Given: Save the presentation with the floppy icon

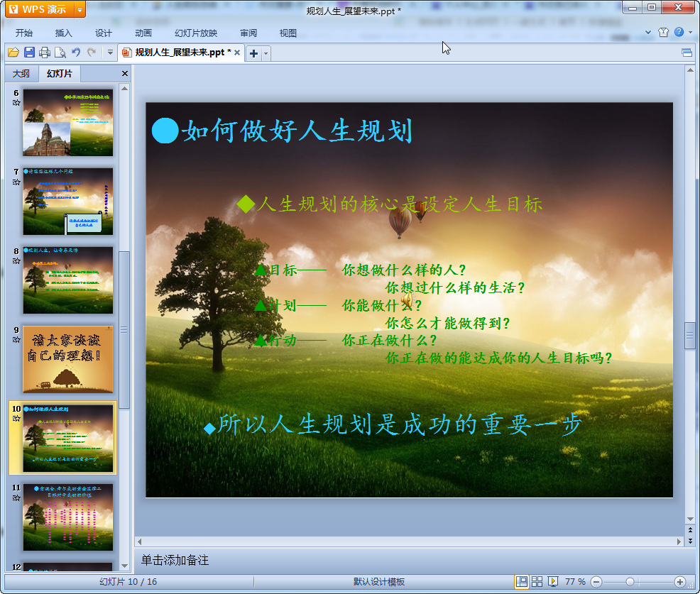Looking at the screenshot, I should click(x=30, y=53).
